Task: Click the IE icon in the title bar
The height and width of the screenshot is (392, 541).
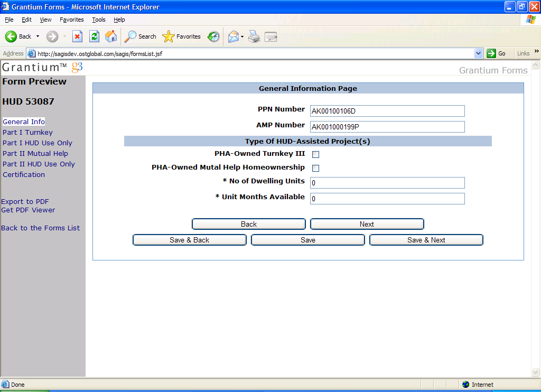Action: tap(5, 6)
